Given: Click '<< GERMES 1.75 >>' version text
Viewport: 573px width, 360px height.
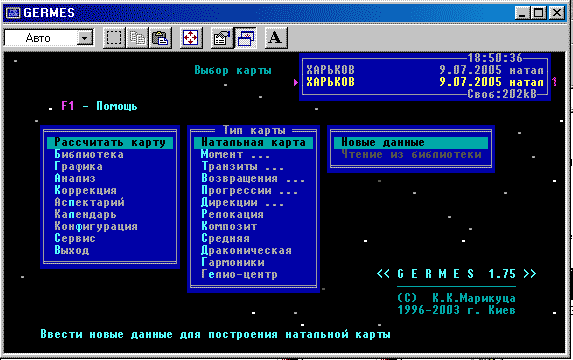Looking at the screenshot, I should 456,274.
